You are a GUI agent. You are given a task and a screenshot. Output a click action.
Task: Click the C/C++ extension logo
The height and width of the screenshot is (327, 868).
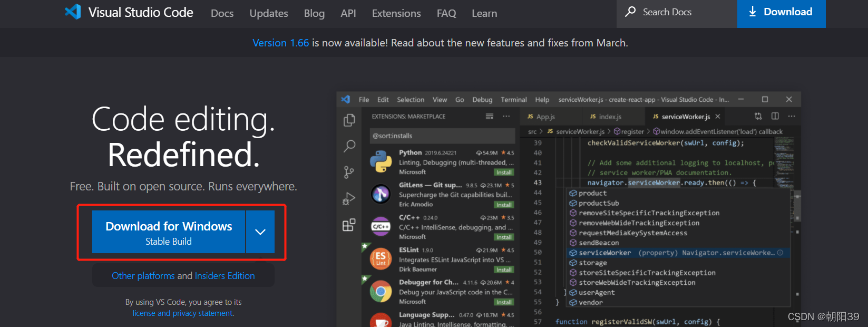pyautogui.click(x=381, y=227)
